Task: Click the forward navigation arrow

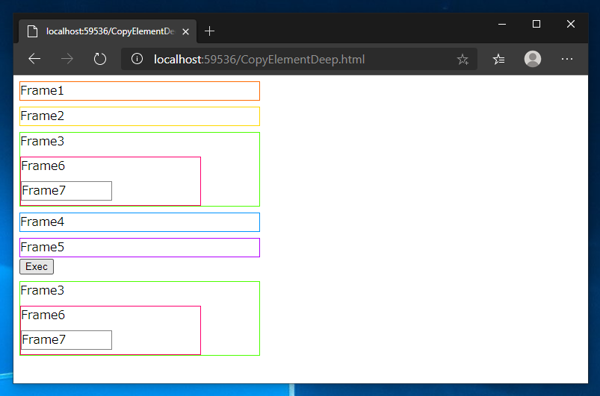Action: point(67,59)
